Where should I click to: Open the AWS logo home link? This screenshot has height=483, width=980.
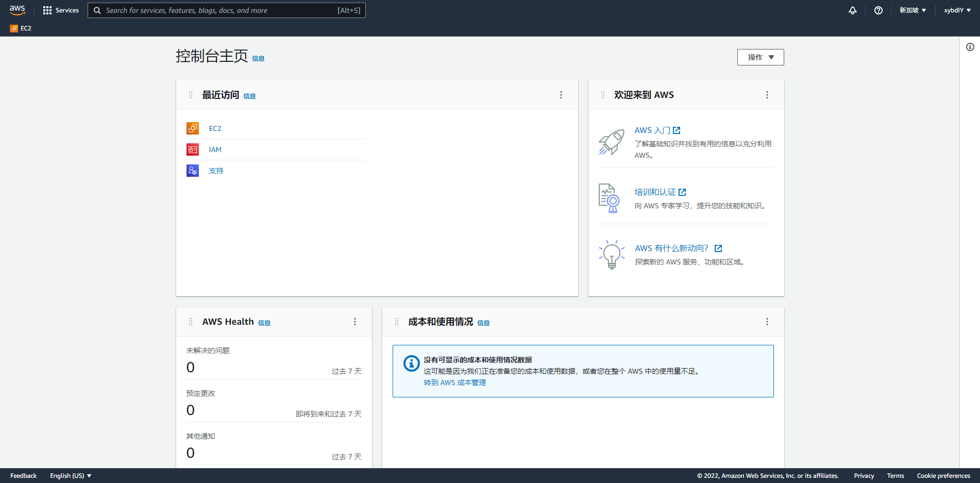tap(17, 10)
